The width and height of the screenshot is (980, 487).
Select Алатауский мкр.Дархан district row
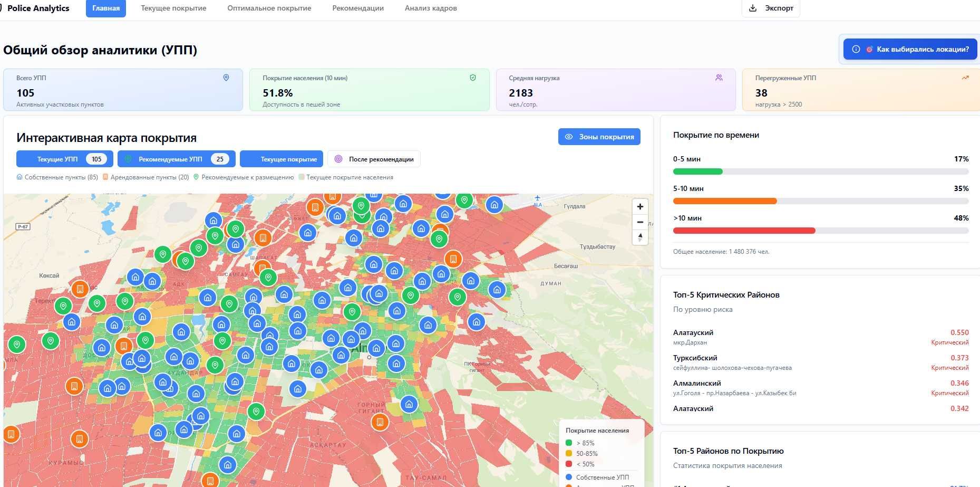pos(821,337)
